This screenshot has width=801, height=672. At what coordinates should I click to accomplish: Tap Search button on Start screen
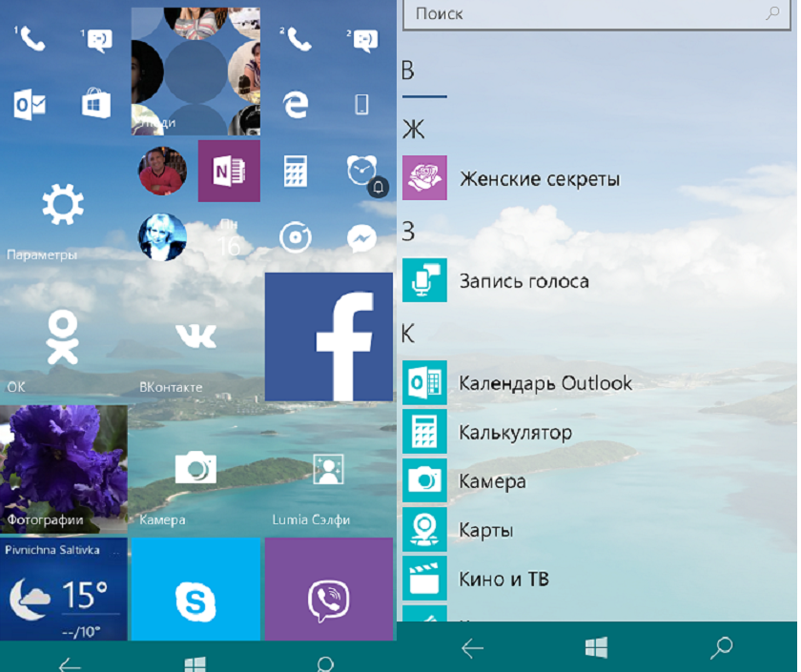(325, 663)
